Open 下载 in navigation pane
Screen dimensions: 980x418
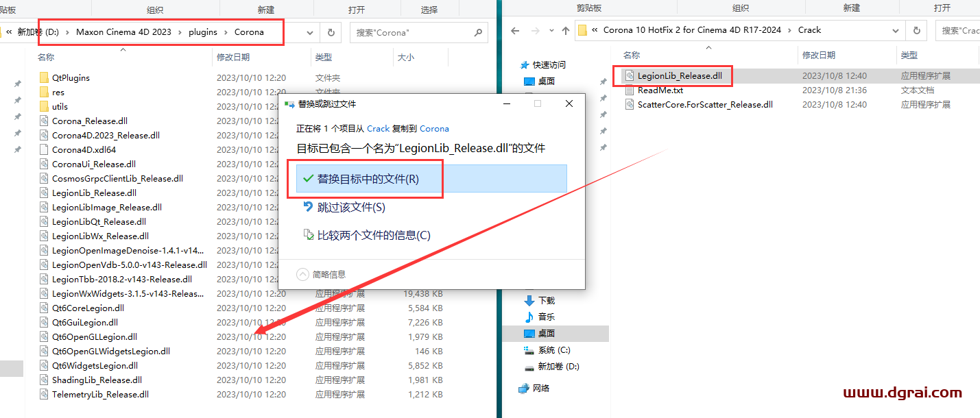tap(546, 300)
